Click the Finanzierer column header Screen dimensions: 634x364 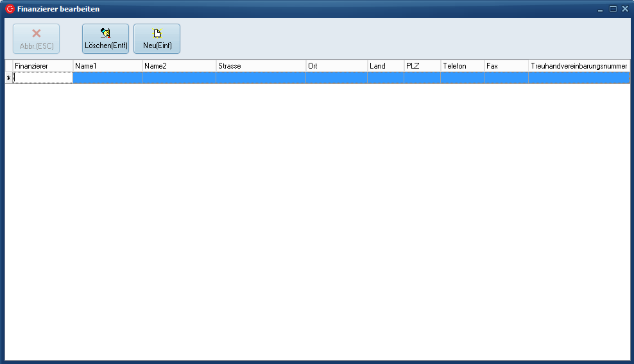[x=42, y=66]
